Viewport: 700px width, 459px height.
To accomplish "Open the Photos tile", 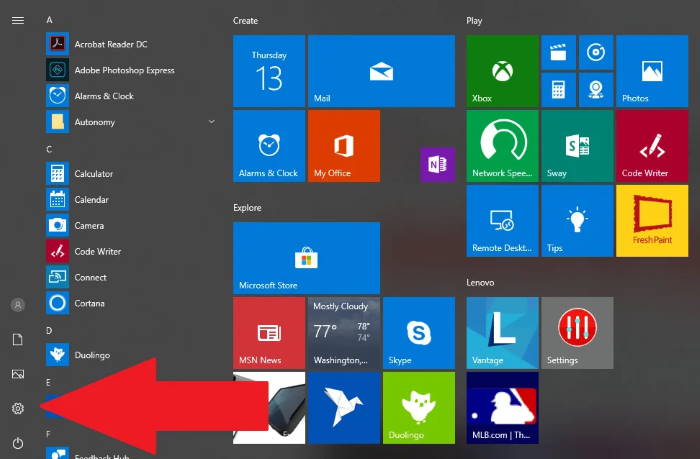I will 652,71.
